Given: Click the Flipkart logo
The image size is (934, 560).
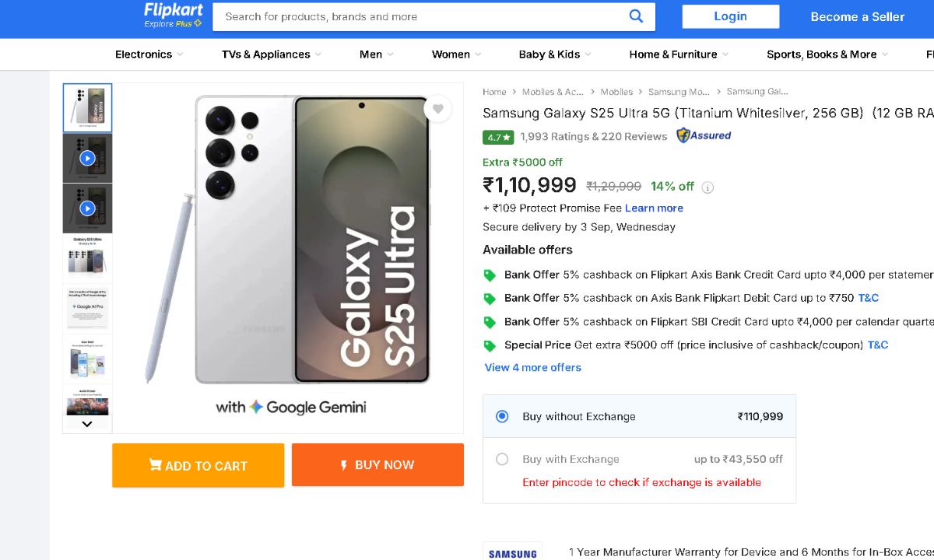Looking at the screenshot, I should coord(173,15).
